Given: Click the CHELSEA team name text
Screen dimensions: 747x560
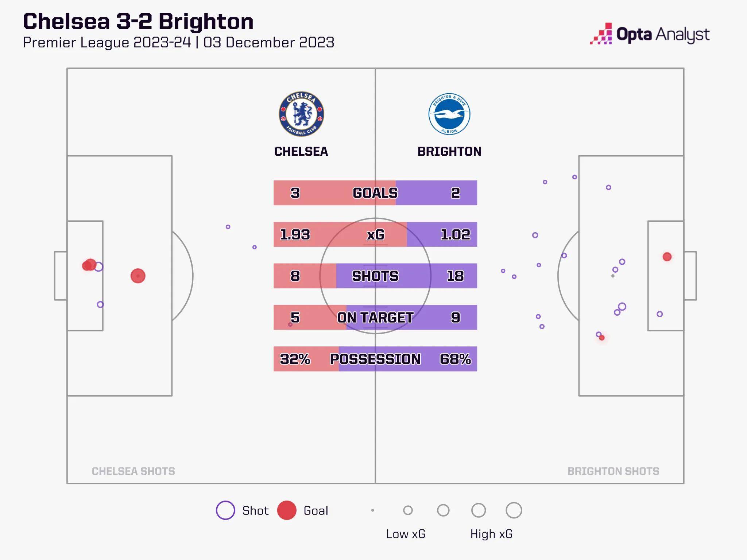Looking at the screenshot, I should [301, 151].
